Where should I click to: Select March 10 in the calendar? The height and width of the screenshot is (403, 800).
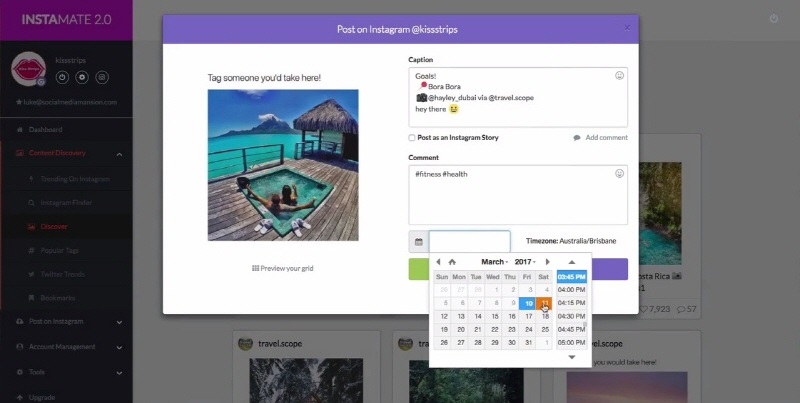(529, 304)
